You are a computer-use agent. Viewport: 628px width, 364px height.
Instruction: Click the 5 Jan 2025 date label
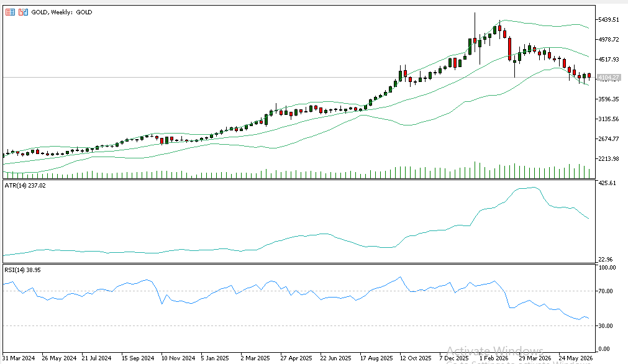[x=215, y=358]
